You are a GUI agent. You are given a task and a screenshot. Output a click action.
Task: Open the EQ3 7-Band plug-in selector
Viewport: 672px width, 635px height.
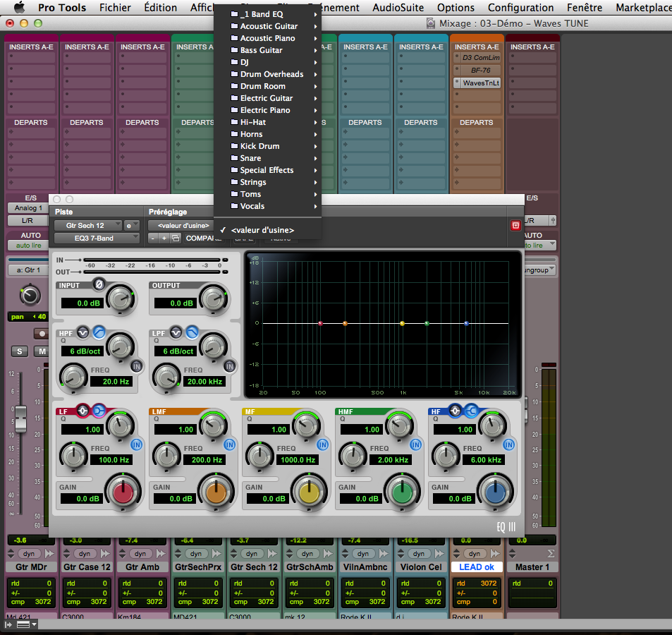coord(97,238)
